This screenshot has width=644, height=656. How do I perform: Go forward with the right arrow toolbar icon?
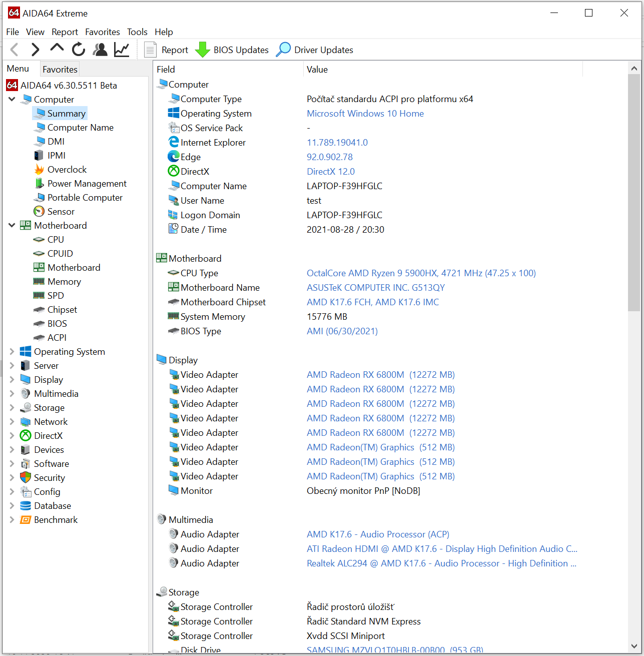pyautogui.click(x=35, y=50)
